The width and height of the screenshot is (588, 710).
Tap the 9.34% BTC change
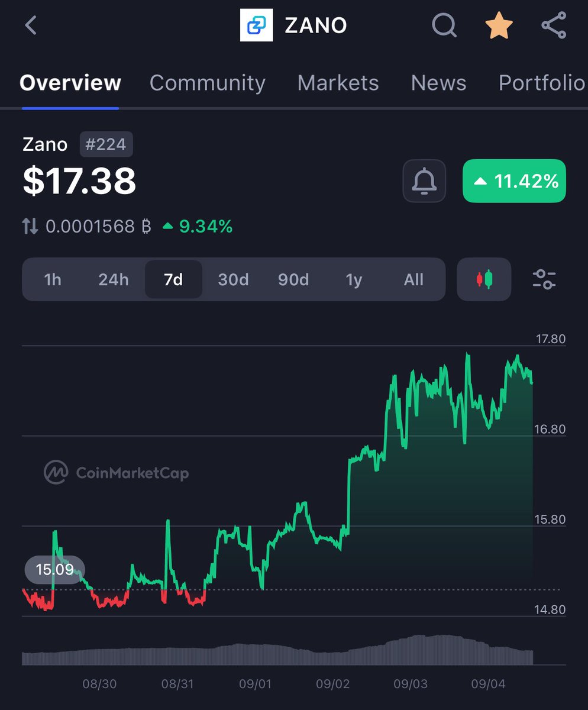198,226
